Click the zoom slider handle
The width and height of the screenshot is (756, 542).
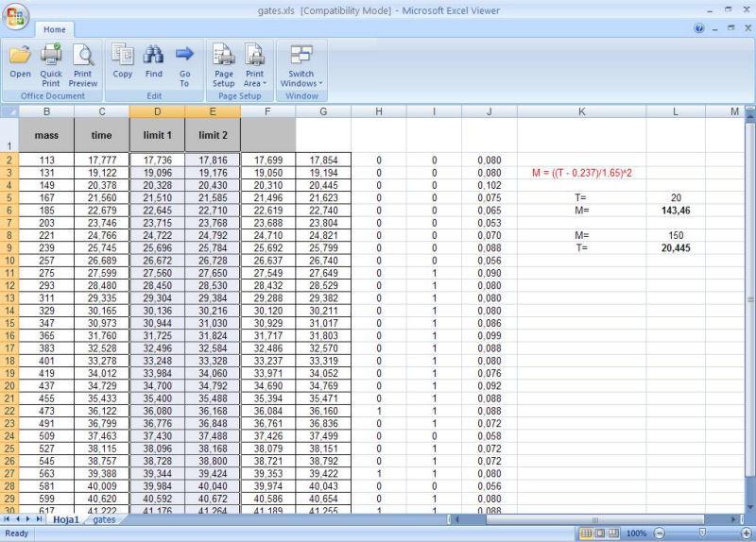tap(702, 533)
